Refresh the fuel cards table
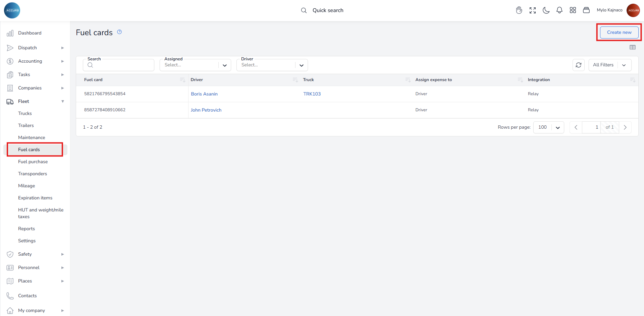This screenshot has width=644, height=316. [578, 65]
